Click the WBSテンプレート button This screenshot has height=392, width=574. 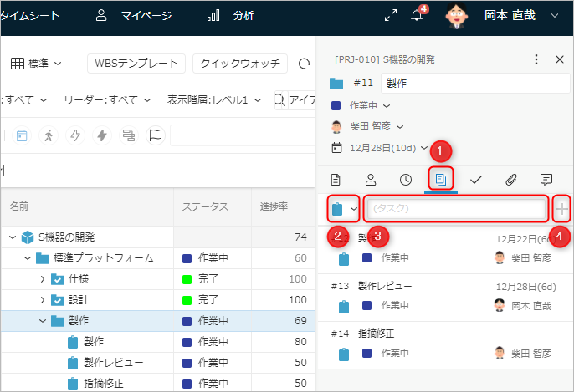pos(136,64)
